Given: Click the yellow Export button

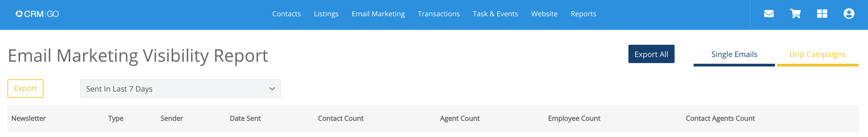Looking at the screenshot, I should click(25, 89).
